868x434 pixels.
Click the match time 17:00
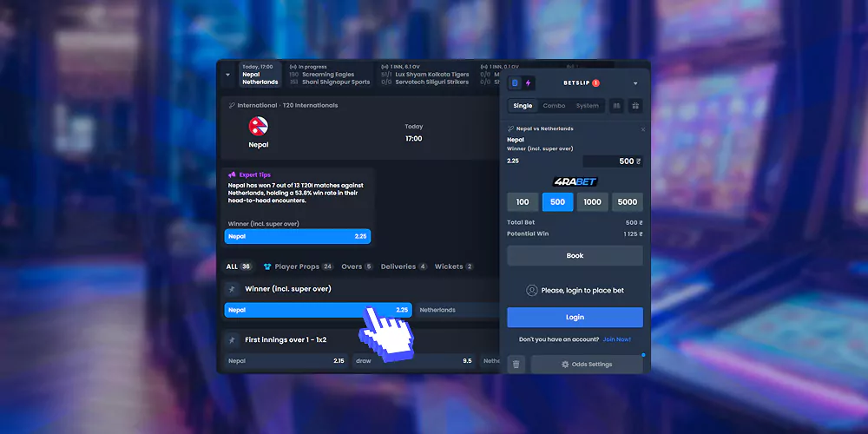click(413, 139)
